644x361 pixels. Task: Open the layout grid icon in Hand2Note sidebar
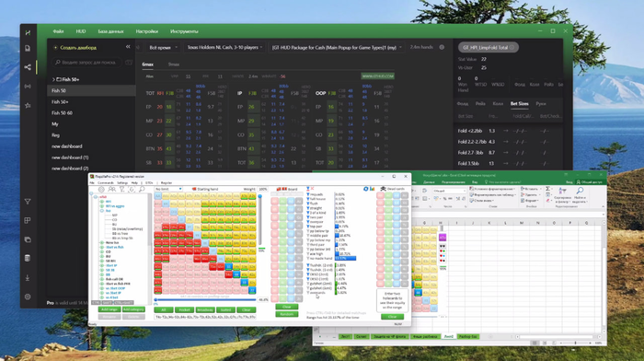point(28,221)
